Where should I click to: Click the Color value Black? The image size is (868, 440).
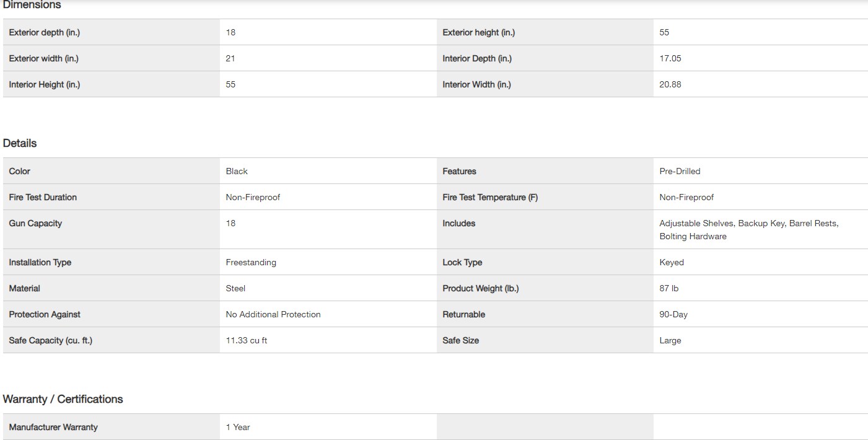(237, 171)
